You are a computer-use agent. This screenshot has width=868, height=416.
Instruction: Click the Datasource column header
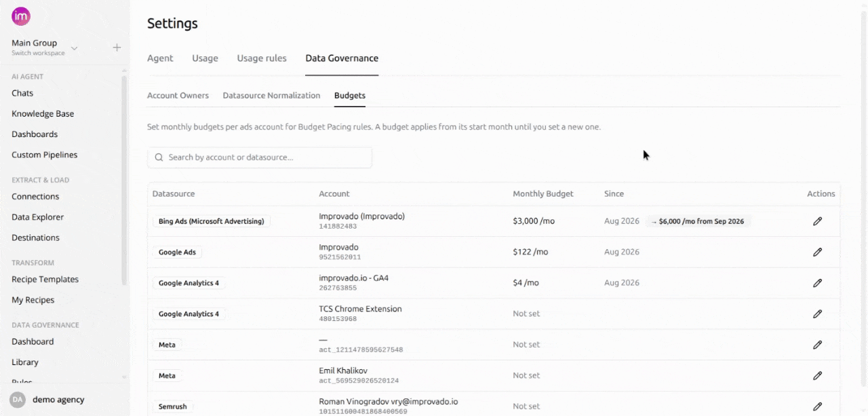pos(174,194)
